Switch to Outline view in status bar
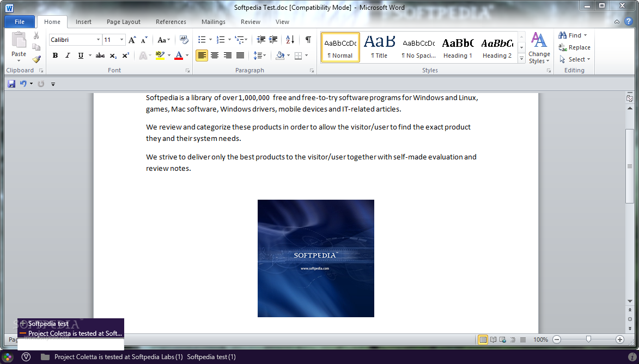The width and height of the screenshot is (639, 364). tap(513, 340)
